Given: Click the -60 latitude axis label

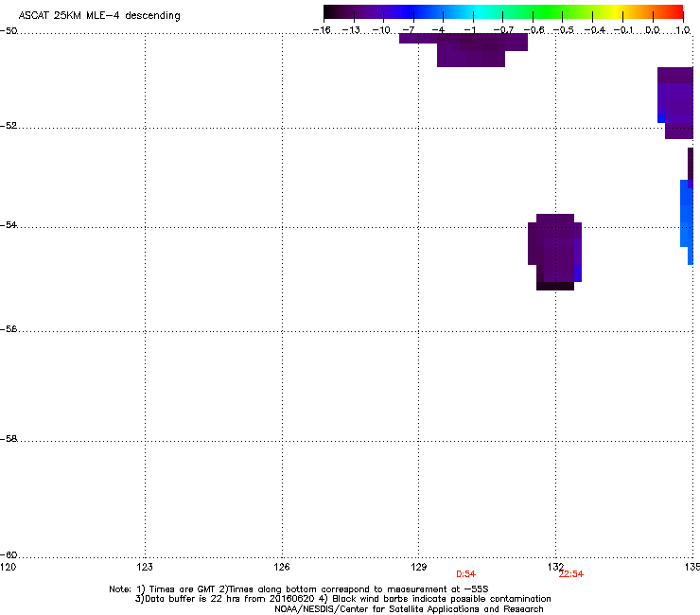Looking at the screenshot, I should point(9,554).
